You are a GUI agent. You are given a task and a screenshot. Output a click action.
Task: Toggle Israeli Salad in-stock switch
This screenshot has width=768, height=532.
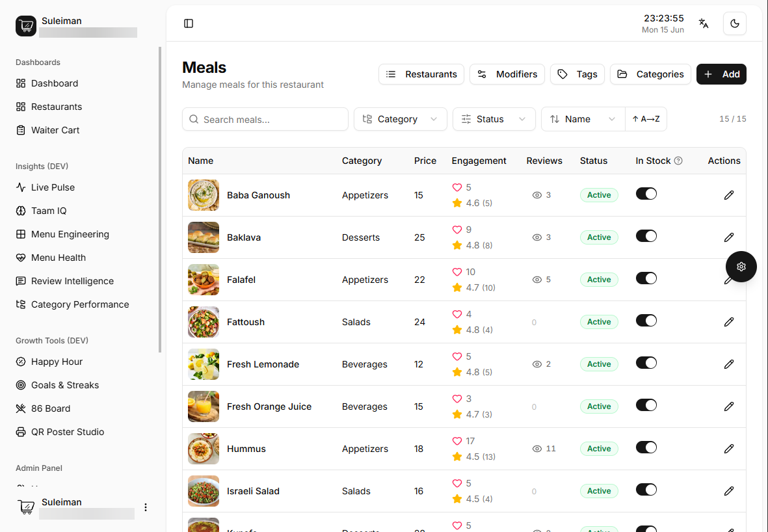click(x=646, y=489)
